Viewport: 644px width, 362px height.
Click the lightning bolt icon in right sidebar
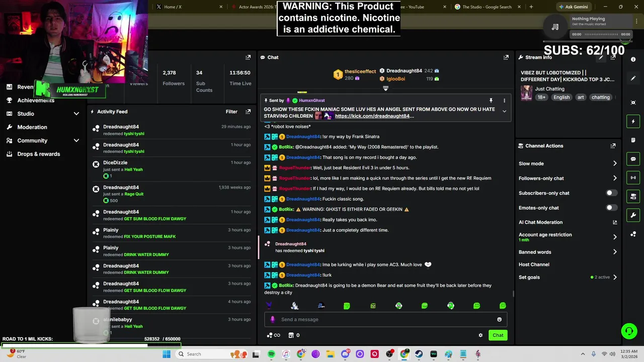[x=633, y=121]
